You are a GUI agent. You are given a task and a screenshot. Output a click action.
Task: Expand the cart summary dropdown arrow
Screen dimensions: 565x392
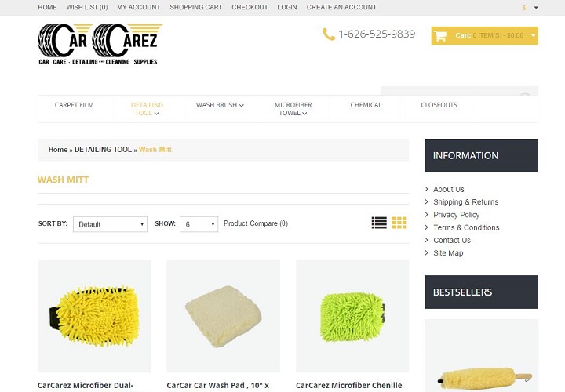click(x=534, y=35)
